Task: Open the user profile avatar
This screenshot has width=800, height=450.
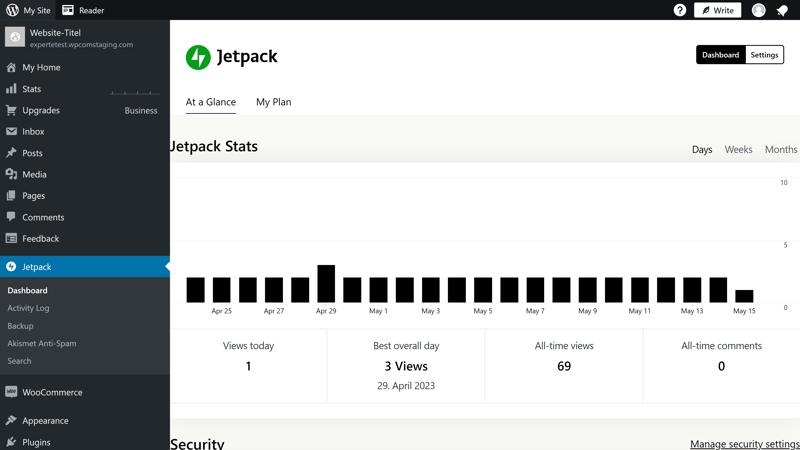Action: [759, 10]
